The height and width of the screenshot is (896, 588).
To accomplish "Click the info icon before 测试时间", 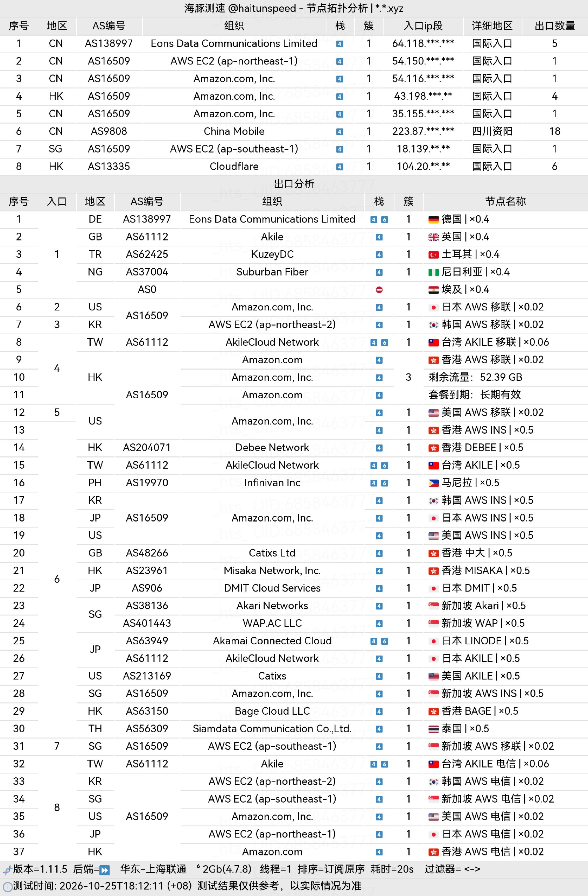I will point(7,887).
